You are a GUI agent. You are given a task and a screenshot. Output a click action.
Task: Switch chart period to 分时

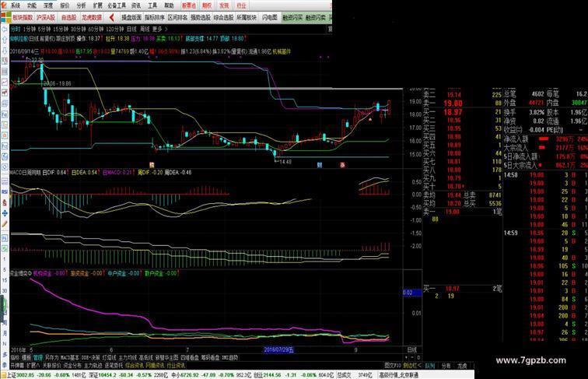(16, 29)
